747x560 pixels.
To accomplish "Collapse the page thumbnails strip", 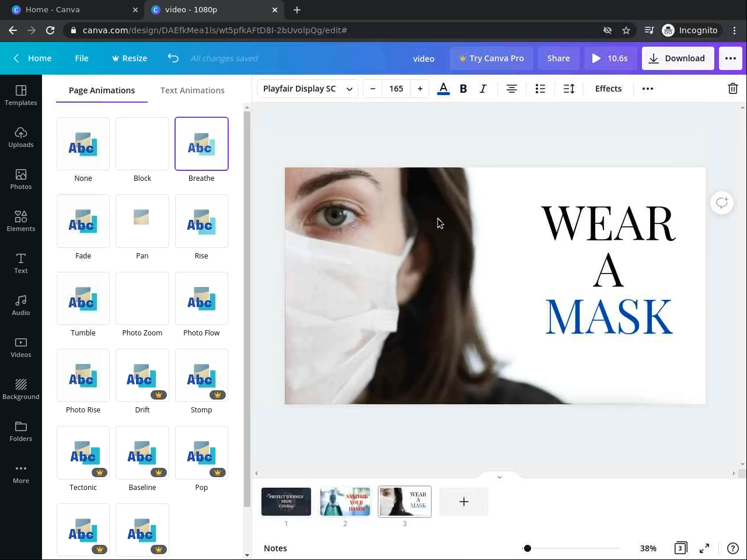I will tap(500, 477).
